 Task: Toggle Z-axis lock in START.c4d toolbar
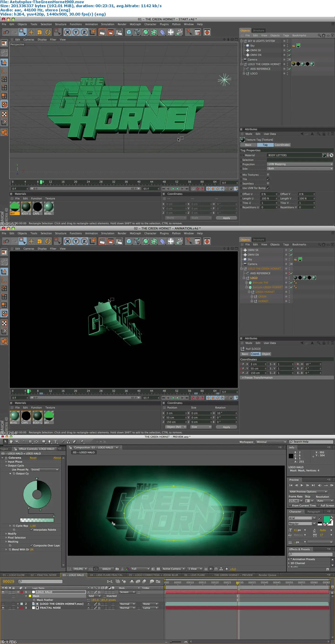84,32
